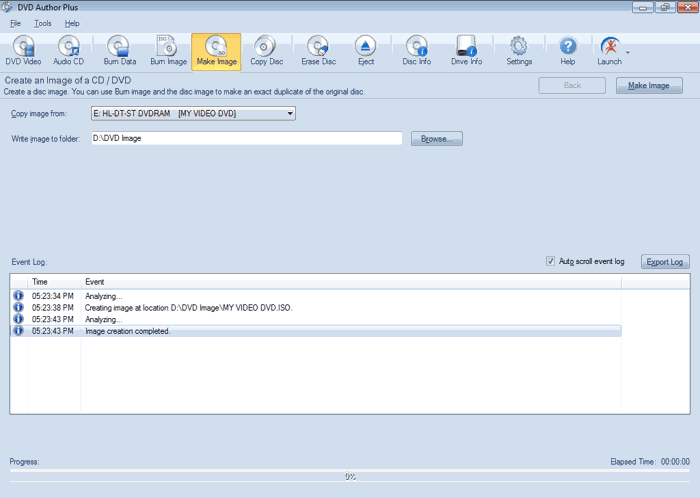The width and height of the screenshot is (700, 498).
Task: Expand the Launch dropdown arrow
Action: point(627,51)
